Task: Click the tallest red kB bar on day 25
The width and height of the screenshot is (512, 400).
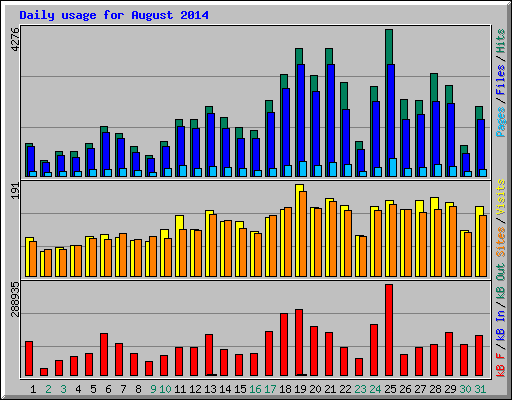Action: (x=389, y=330)
